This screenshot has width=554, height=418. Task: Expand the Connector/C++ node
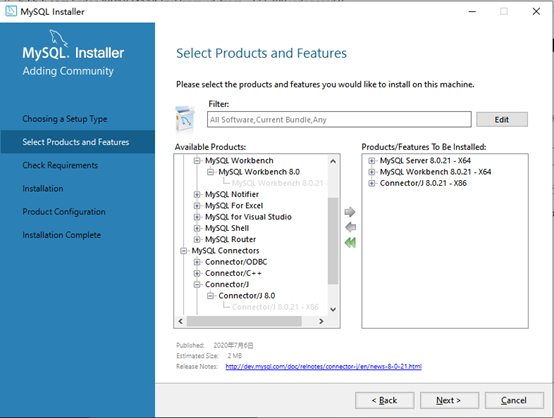coord(197,273)
